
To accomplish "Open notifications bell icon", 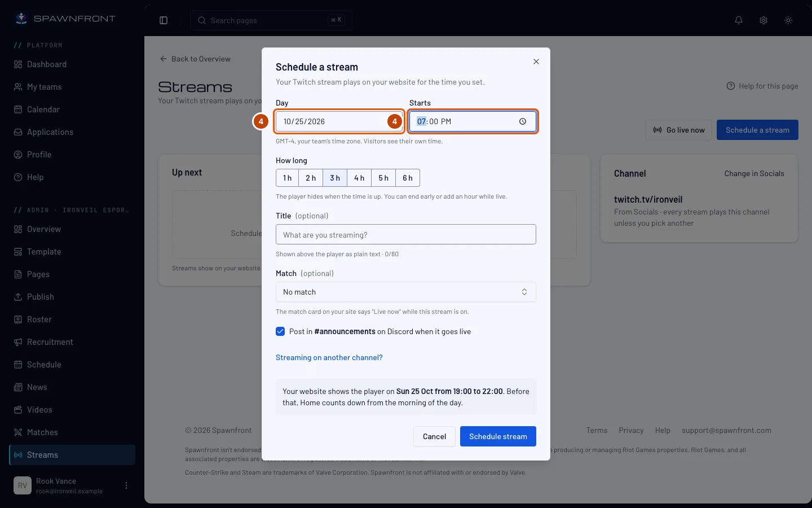I will click(739, 20).
